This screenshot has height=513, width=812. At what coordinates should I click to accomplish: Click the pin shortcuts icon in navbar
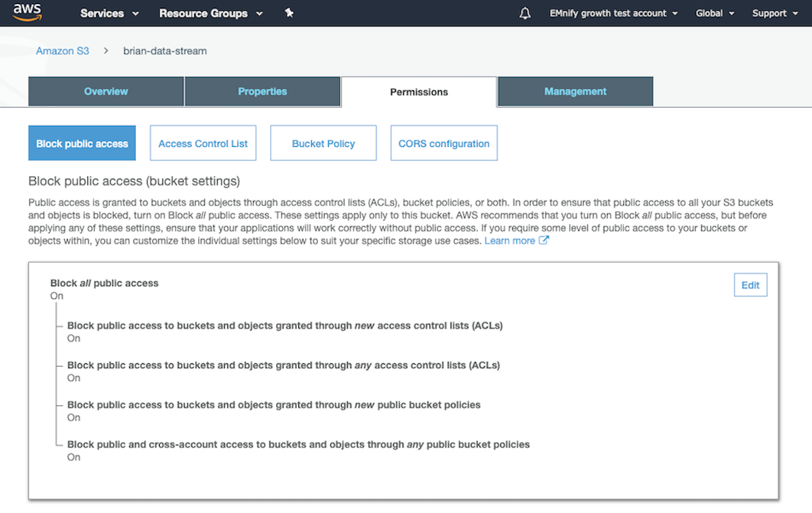click(289, 12)
